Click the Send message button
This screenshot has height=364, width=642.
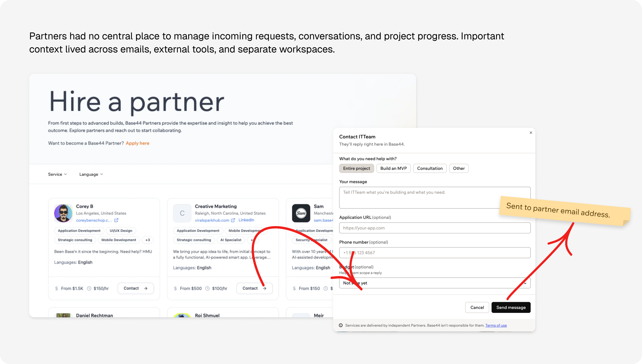pos(511,307)
